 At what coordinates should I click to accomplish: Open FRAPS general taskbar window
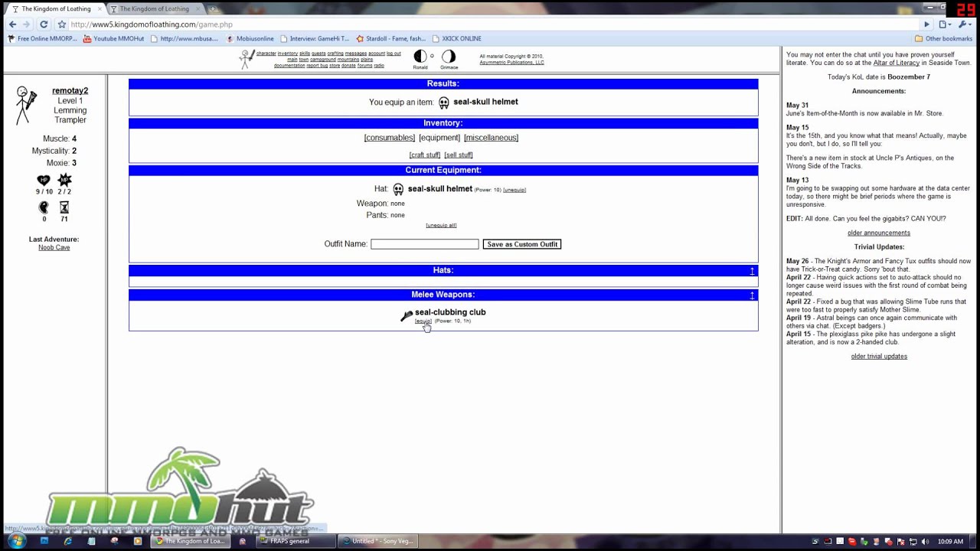point(295,541)
